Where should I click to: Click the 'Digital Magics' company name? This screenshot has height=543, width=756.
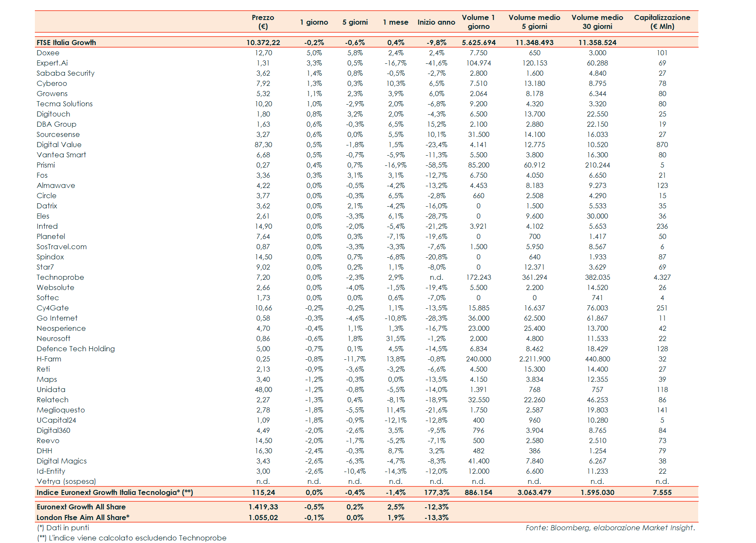point(62,461)
